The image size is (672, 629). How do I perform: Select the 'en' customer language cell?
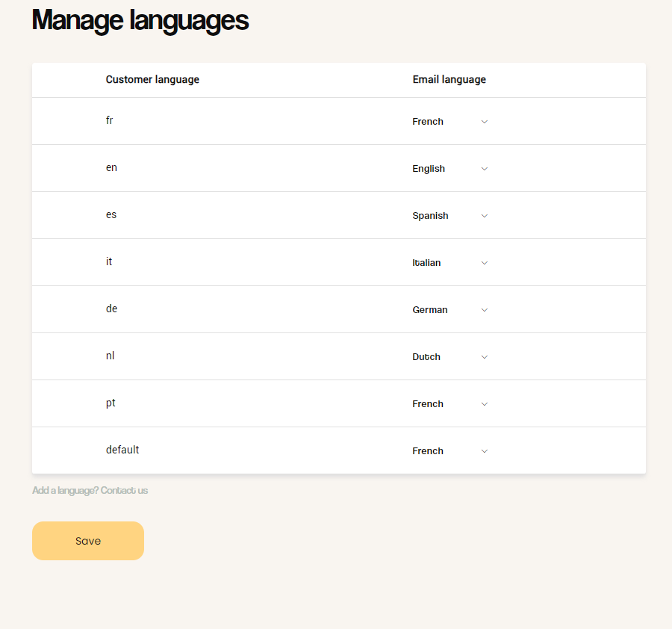point(111,167)
